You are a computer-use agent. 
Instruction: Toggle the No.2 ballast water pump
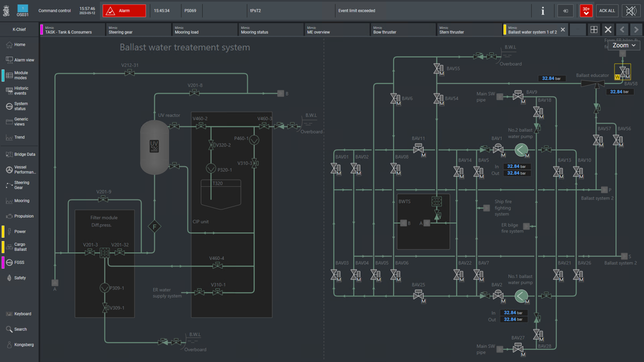pos(521,150)
